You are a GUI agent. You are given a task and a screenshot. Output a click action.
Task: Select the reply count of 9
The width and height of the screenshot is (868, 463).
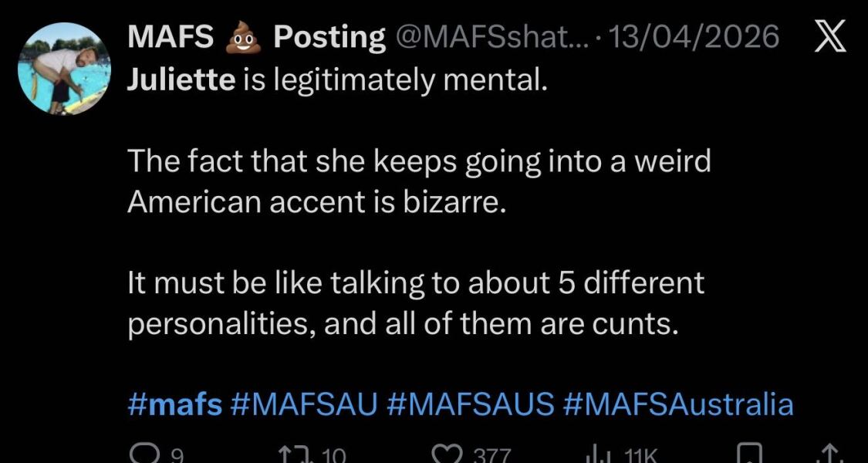(x=176, y=455)
